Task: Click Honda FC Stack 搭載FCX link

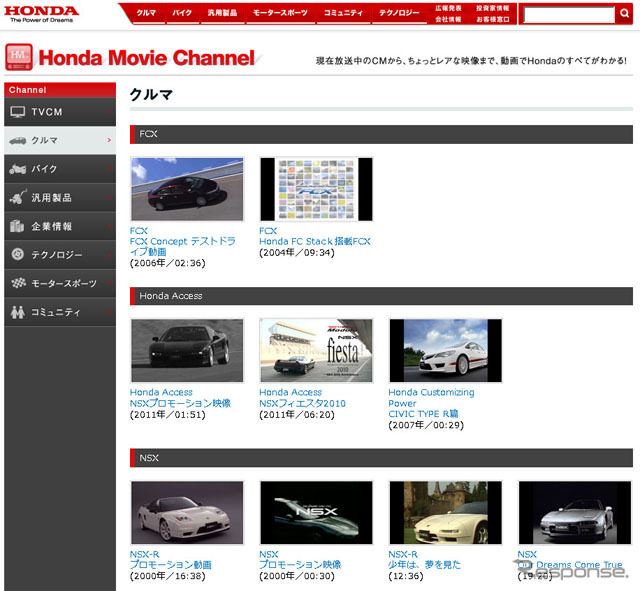Action: coord(315,242)
